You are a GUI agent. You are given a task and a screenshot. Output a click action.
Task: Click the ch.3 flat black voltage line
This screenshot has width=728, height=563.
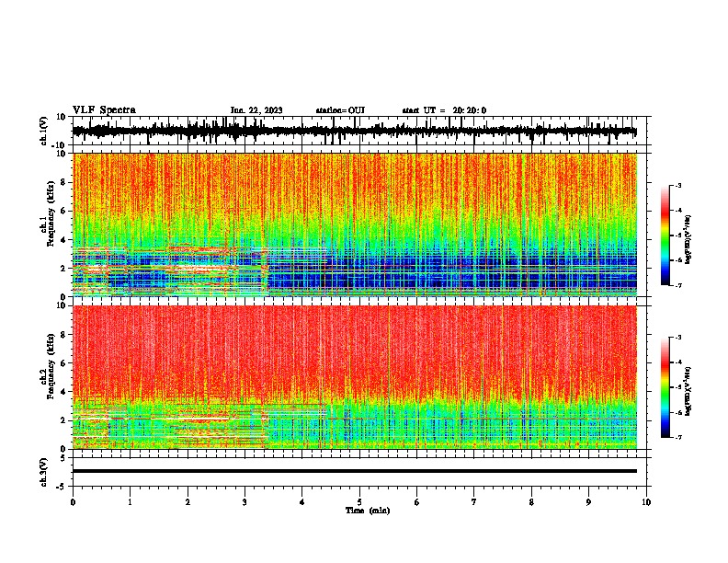[x=355, y=471]
